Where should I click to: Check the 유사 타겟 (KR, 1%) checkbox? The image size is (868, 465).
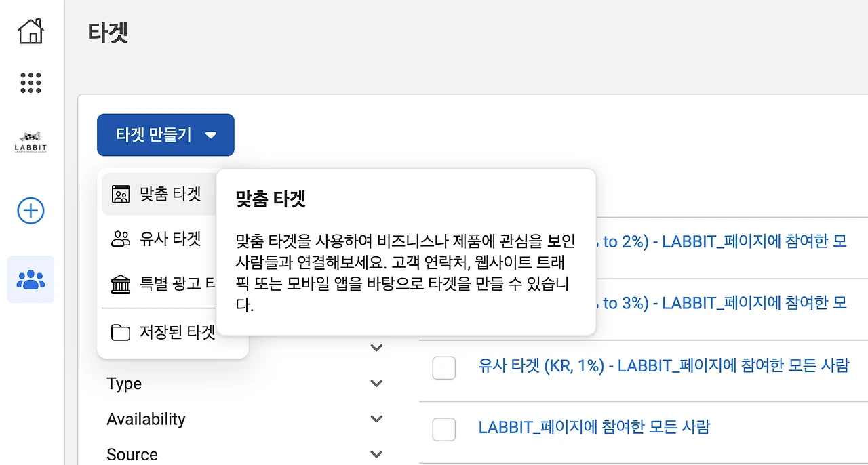[x=443, y=368]
